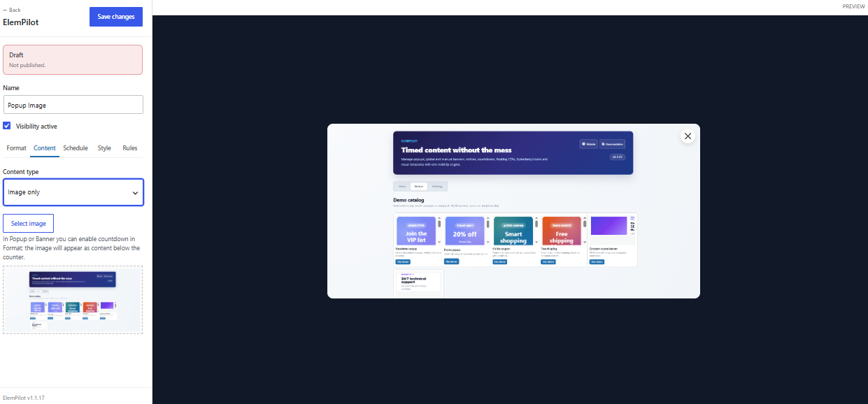868x404 pixels.
Task: Open the Schedule tab
Action: coord(76,148)
